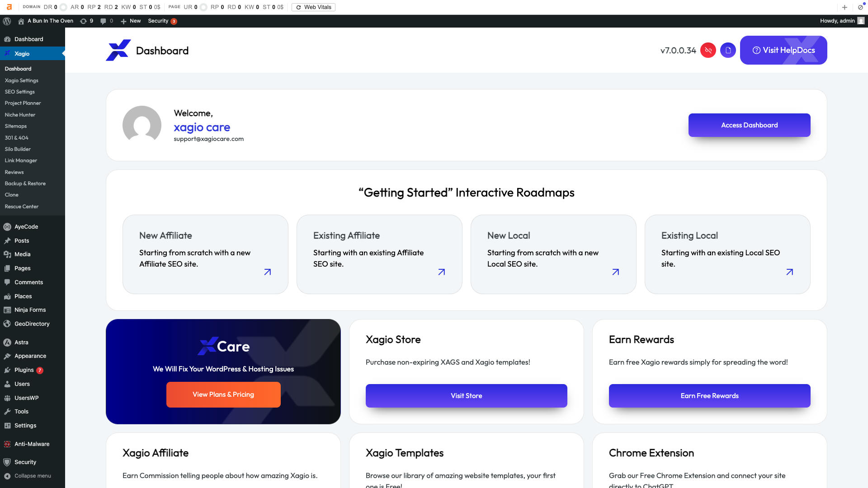Click the Plugins plug icon

(x=7, y=370)
